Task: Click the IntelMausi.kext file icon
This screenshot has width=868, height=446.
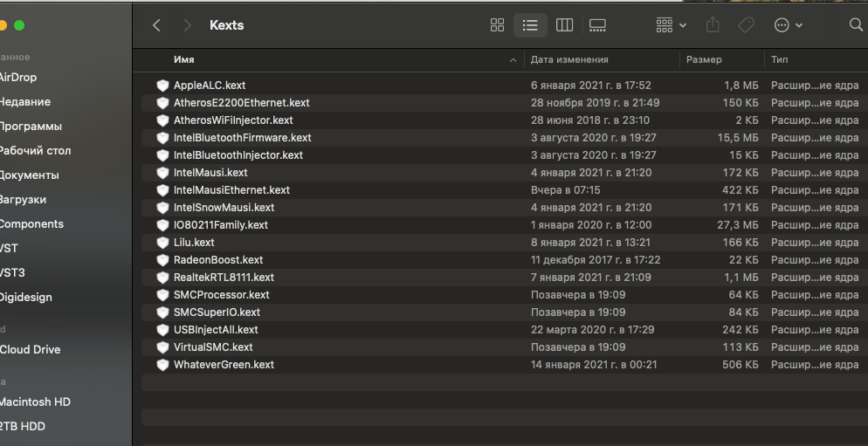Action: [x=162, y=173]
